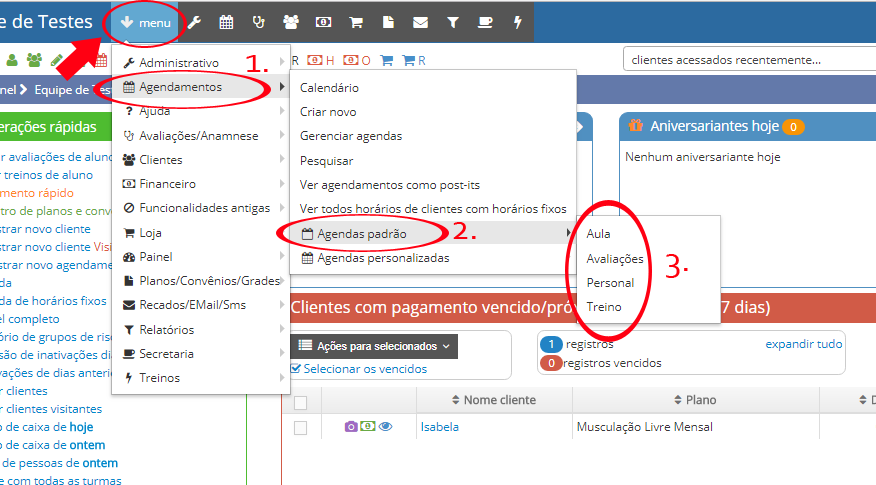This screenshot has height=485, width=876.
Task: Click the lightning bolt workouts icon in toolbar
Action: (517, 22)
